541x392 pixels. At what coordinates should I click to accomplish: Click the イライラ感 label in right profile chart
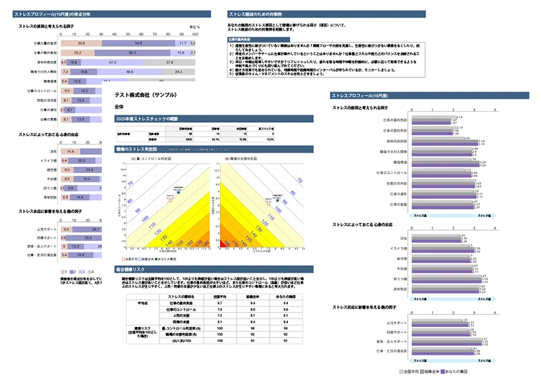click(x=398, y=249)
